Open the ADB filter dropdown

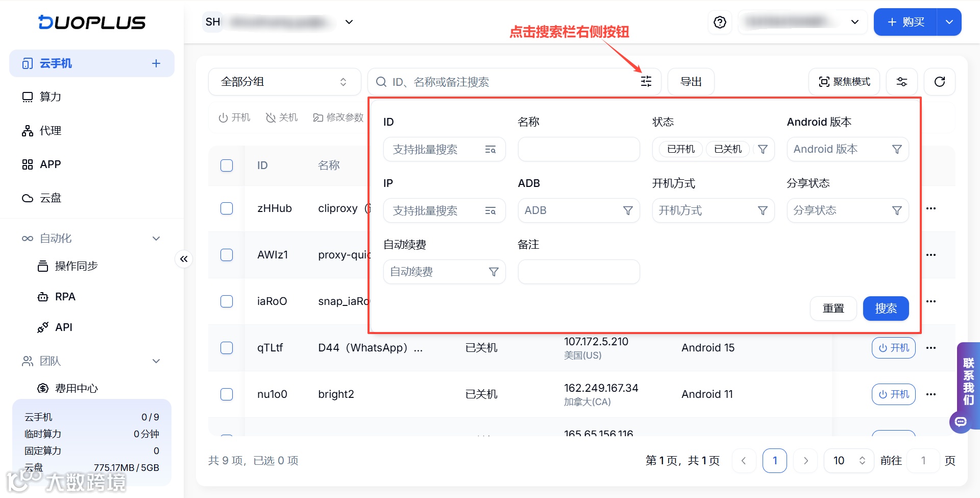(579, 210)
